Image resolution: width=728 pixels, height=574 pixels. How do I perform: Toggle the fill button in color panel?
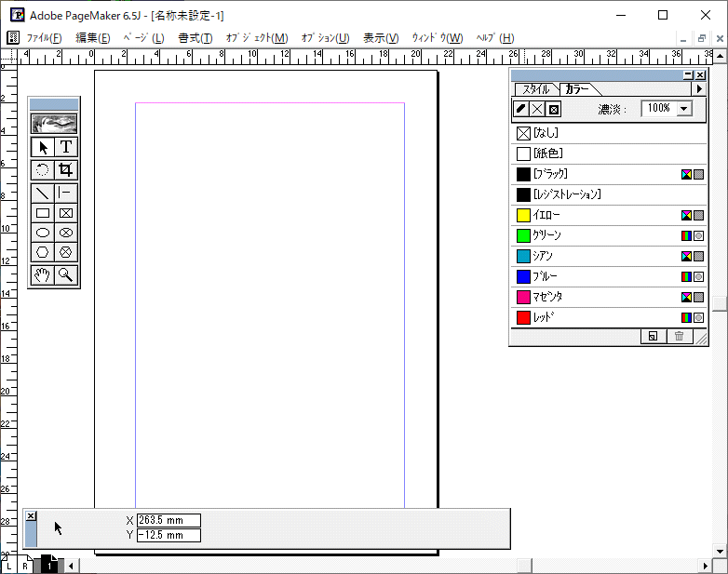coord(536,109)
